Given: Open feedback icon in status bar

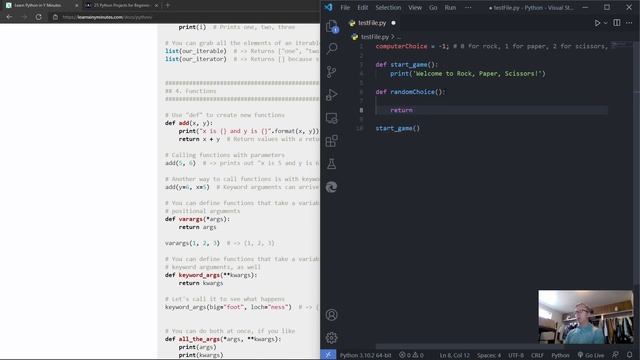Looking at the screenshot, I should [616, 355].
